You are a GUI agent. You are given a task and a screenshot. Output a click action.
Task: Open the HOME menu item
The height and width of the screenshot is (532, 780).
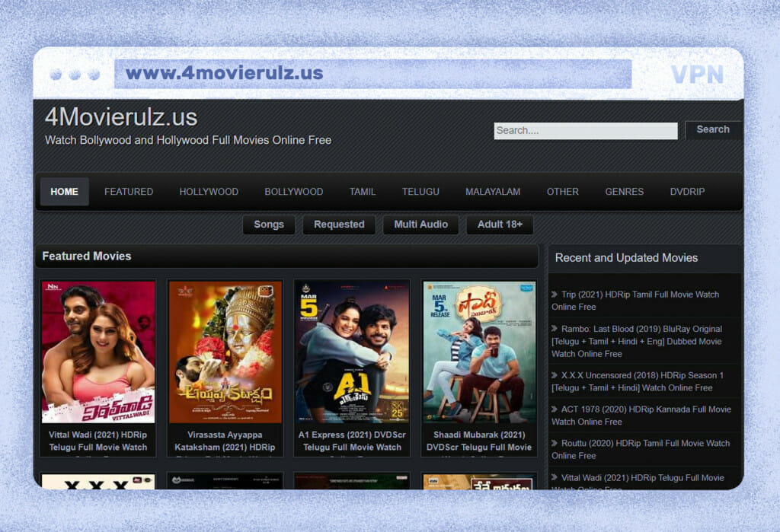coord(64,192)
